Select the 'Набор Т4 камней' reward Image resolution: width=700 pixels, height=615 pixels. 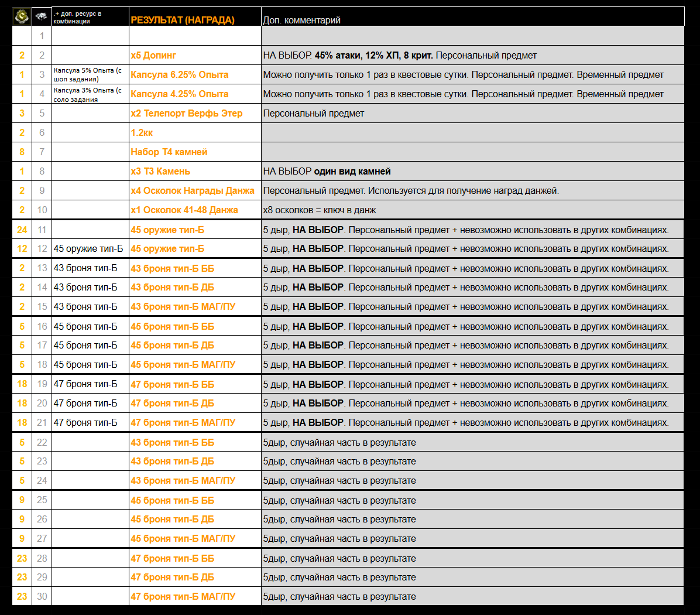point(169,152)
